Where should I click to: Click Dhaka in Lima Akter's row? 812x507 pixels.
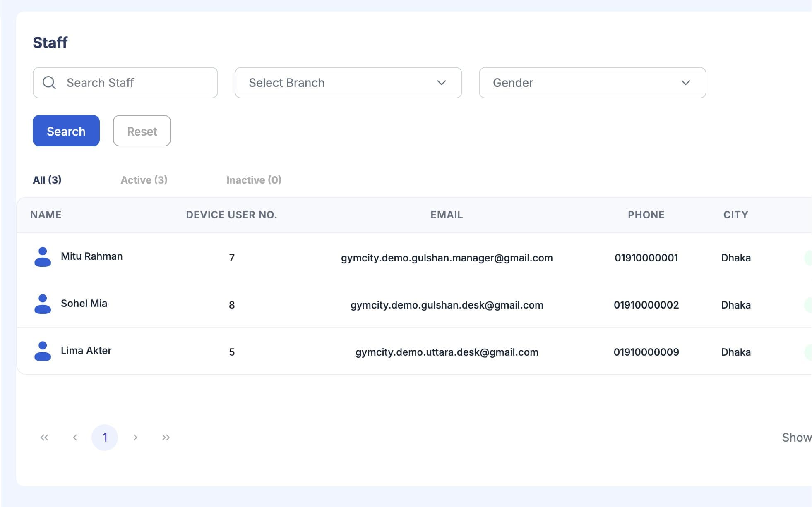click(736, 352)
